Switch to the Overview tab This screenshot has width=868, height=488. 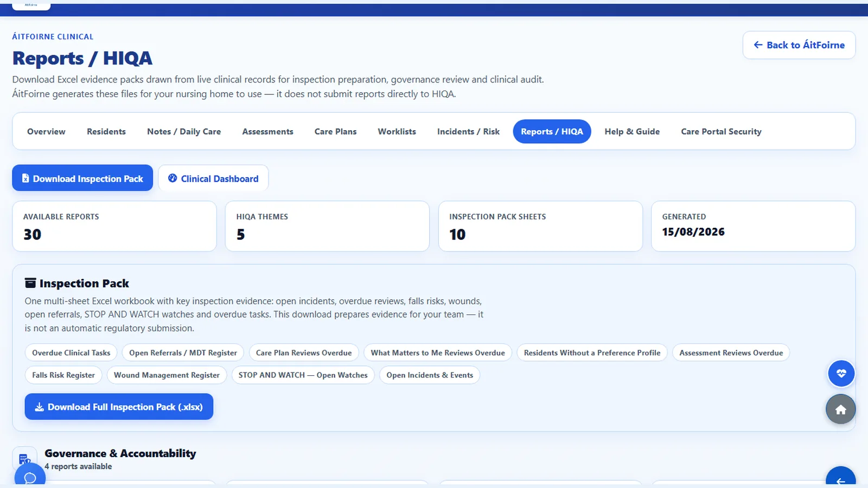point(46,132)
